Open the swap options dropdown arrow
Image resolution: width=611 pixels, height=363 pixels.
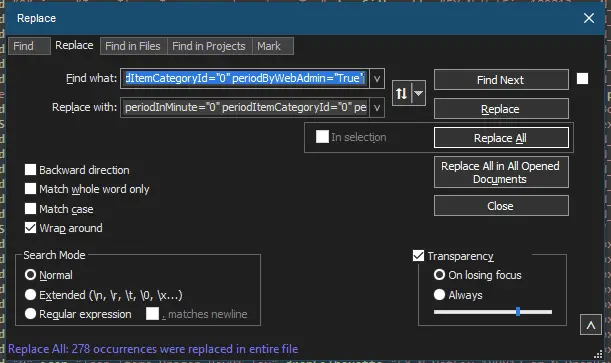(419, 93)
